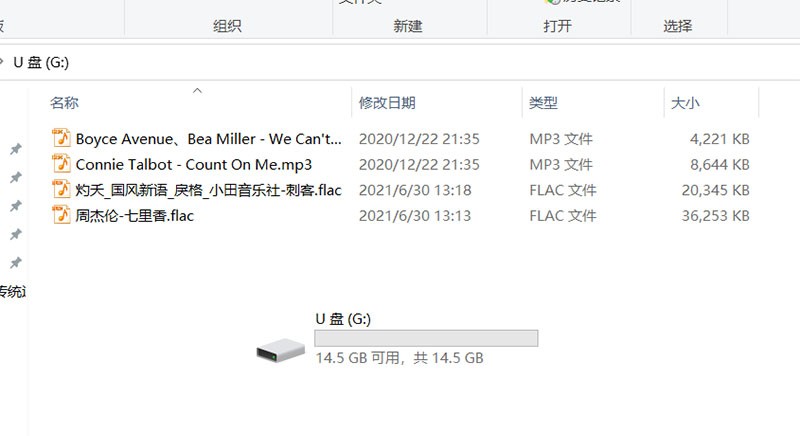Click the 周杰伦-七里香.flac file icon
The width and height of the screenshot is (800, 436).
[61, 215]
